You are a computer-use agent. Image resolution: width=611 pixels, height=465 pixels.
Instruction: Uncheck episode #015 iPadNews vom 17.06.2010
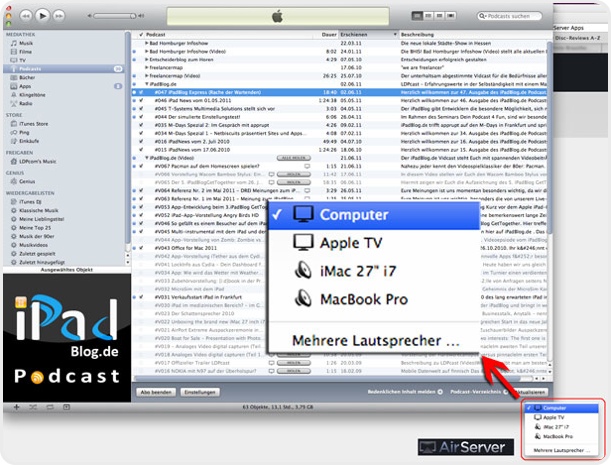pyautogui.click(x=141, y=150)
